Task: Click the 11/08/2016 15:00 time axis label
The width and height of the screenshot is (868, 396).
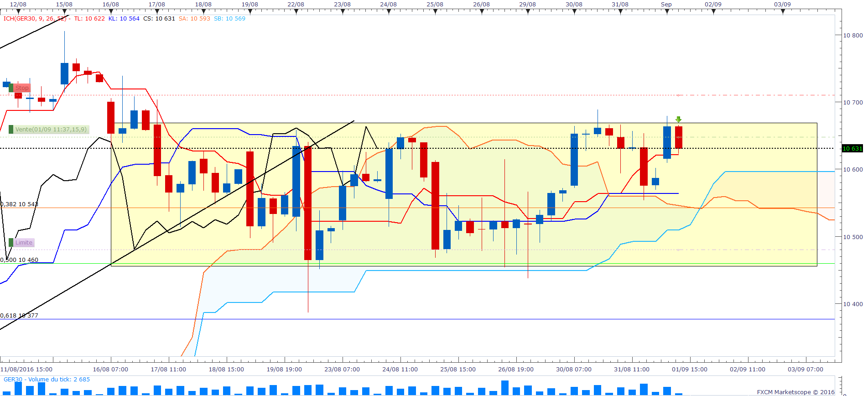Action: (26, 370)
